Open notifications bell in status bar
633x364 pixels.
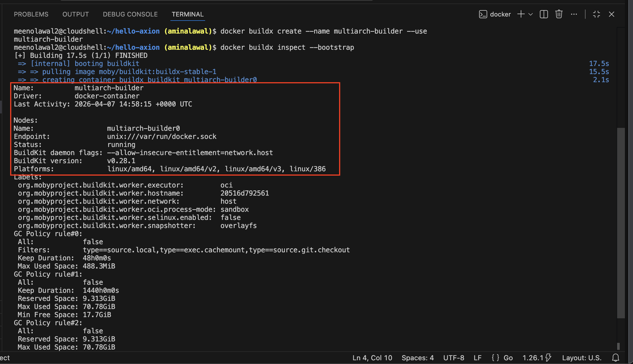coord(616,358)
